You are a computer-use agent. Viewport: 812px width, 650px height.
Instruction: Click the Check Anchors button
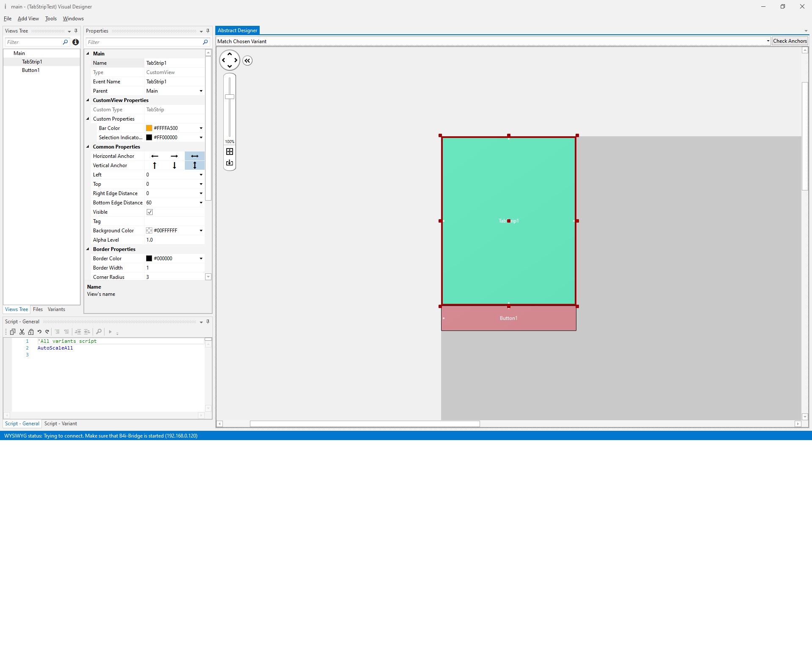click(790, 41)
